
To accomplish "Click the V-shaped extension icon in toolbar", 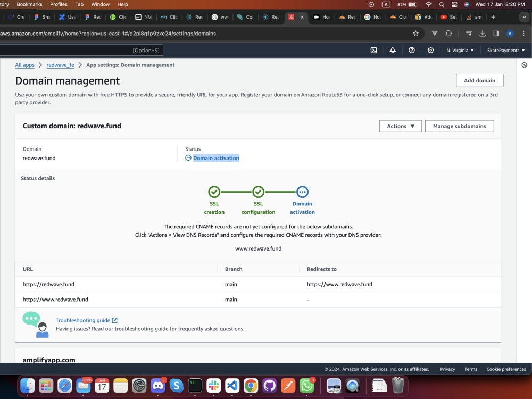I will (x=435, y=33).
